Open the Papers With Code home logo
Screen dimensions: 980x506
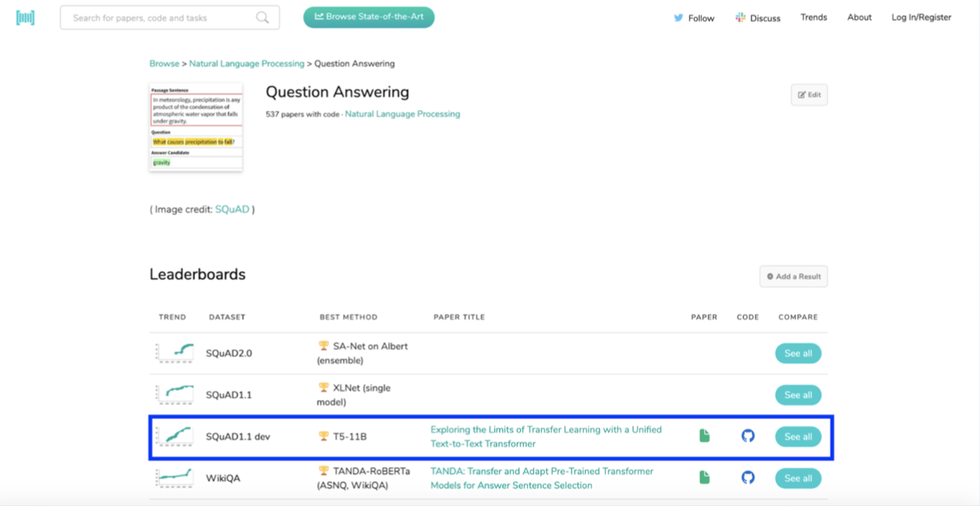point(26,17)
